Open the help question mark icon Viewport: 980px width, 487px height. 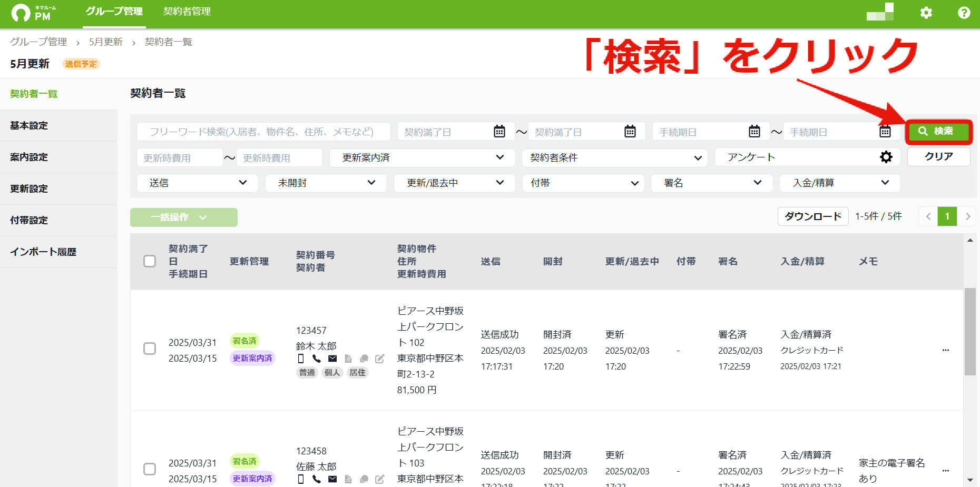coord(964,13)
